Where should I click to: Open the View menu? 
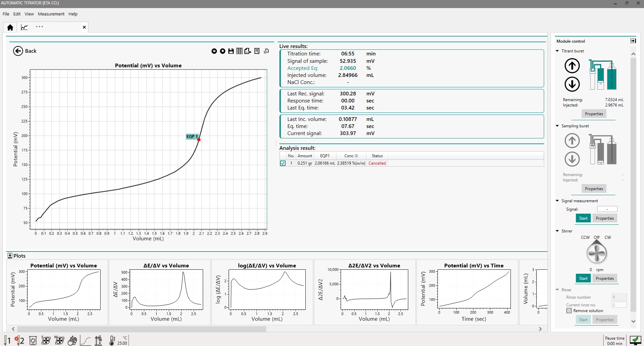[29, 14]
